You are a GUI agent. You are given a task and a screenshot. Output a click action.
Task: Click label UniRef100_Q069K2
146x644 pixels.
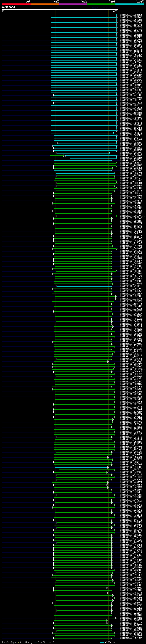coord(131,65)
